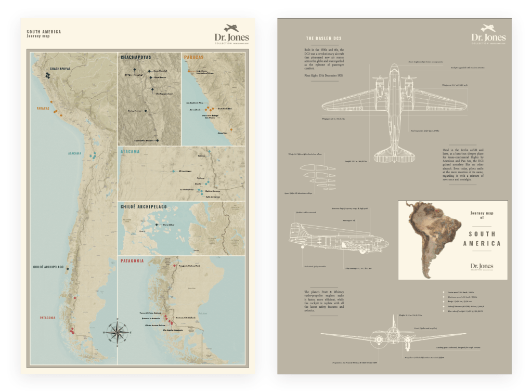Click the orange Paracas label on main map
Screen dimensions: 532x392
pos(43,109)
